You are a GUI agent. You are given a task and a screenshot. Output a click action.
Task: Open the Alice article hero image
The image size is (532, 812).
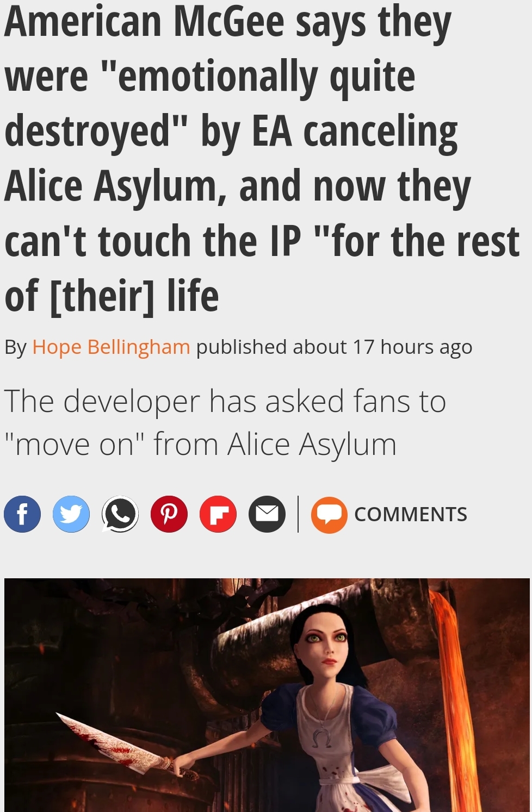267,695
